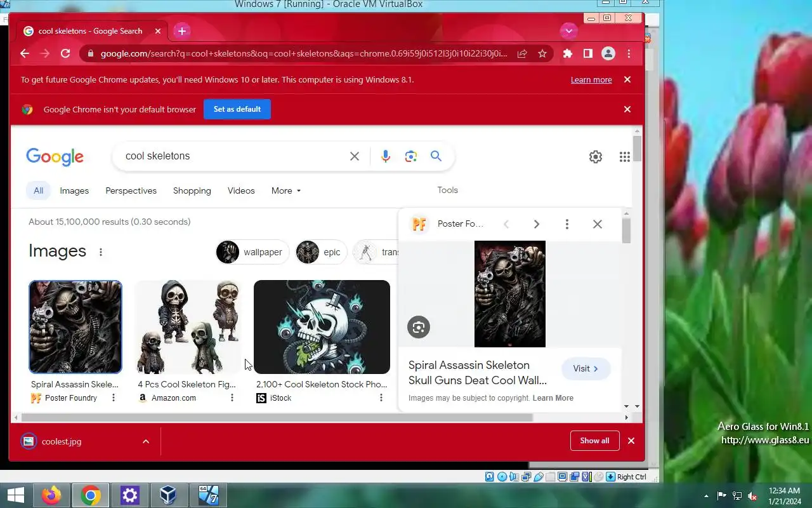
Task: Toggle Chrome side panel icon
Action: click(x=588, y=54)
